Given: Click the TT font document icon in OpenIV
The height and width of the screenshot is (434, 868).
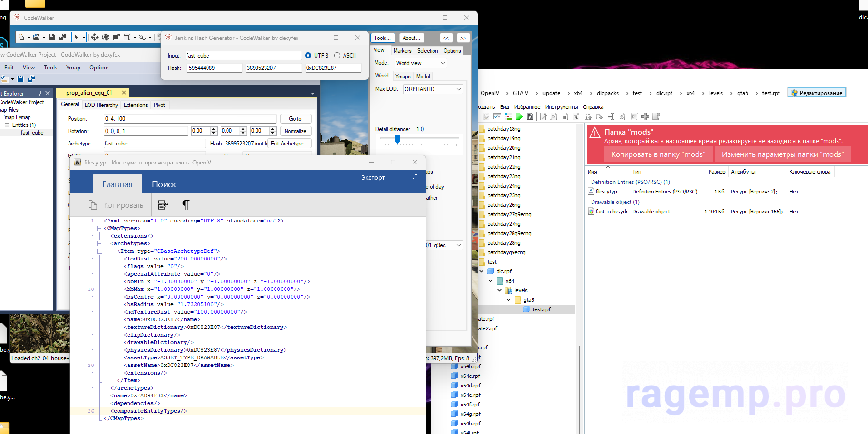Looking at the screenshot, I should tap(576, 116).
